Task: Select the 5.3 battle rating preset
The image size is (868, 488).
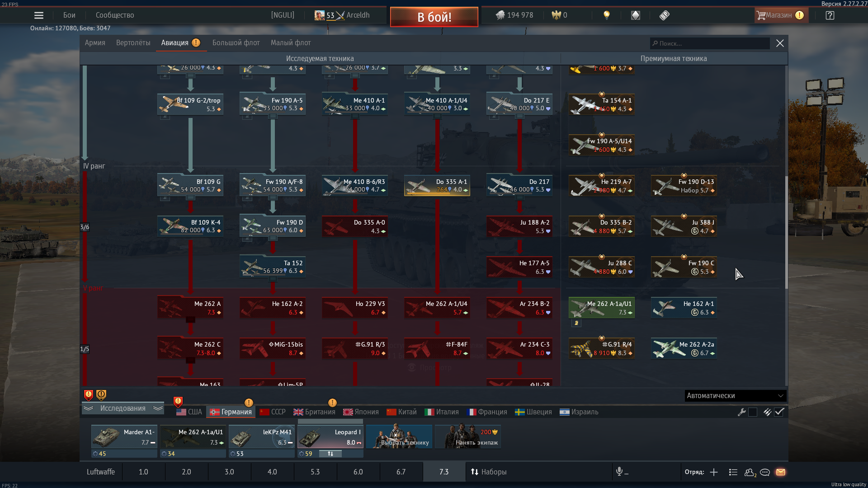Action: tap(315, 472)
